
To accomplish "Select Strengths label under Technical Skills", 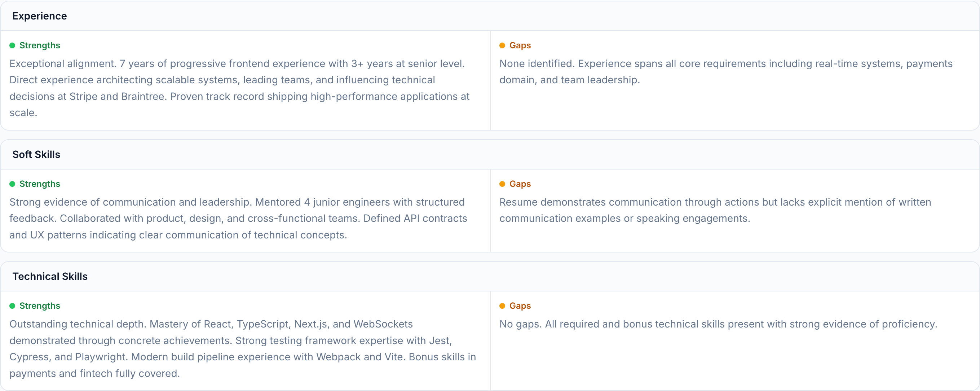I will (40, 306).
